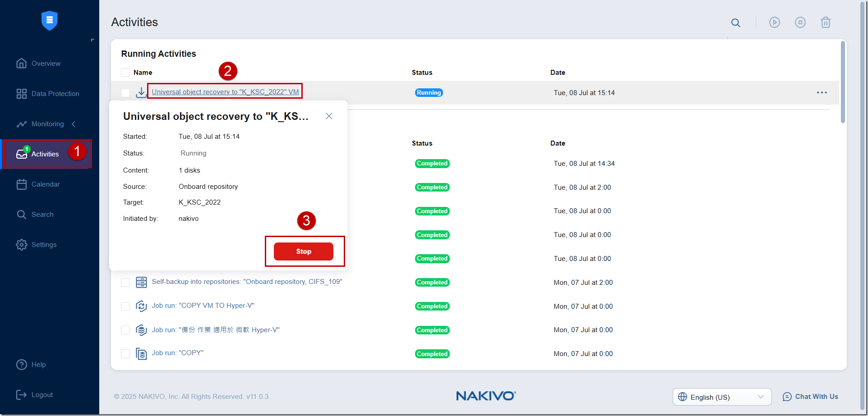This screenshot has height=416, width=868.
Task: Close the Universal object recovery popup
Action: [329, 116]
